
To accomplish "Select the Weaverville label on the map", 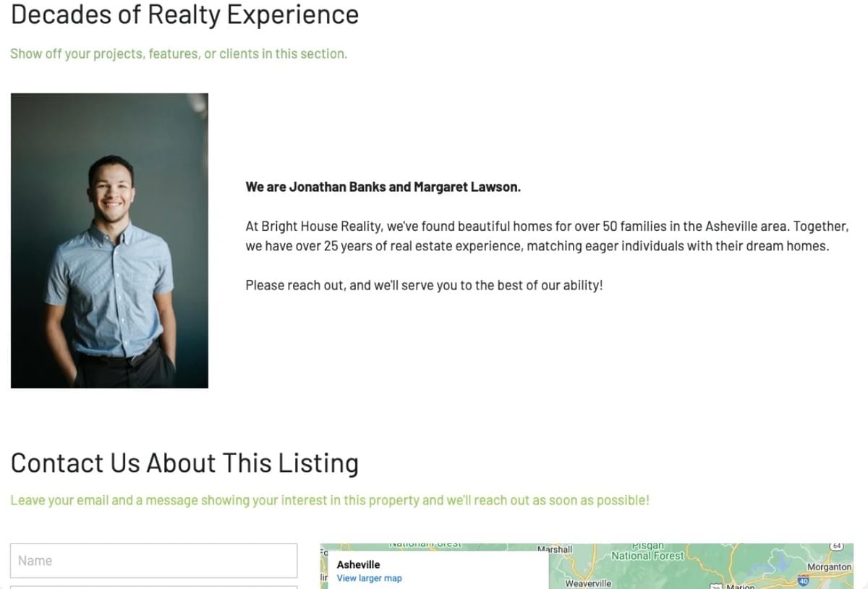I will (x=588, y=583).
